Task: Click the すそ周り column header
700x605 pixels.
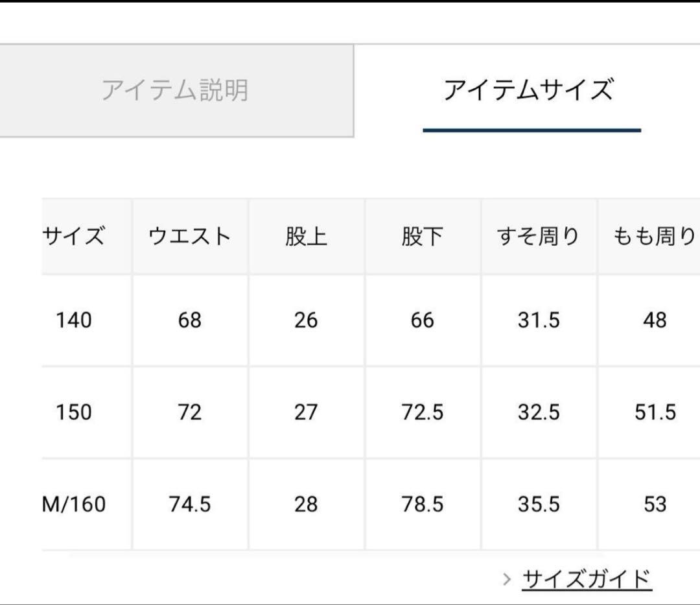Action: pos(538,237)
